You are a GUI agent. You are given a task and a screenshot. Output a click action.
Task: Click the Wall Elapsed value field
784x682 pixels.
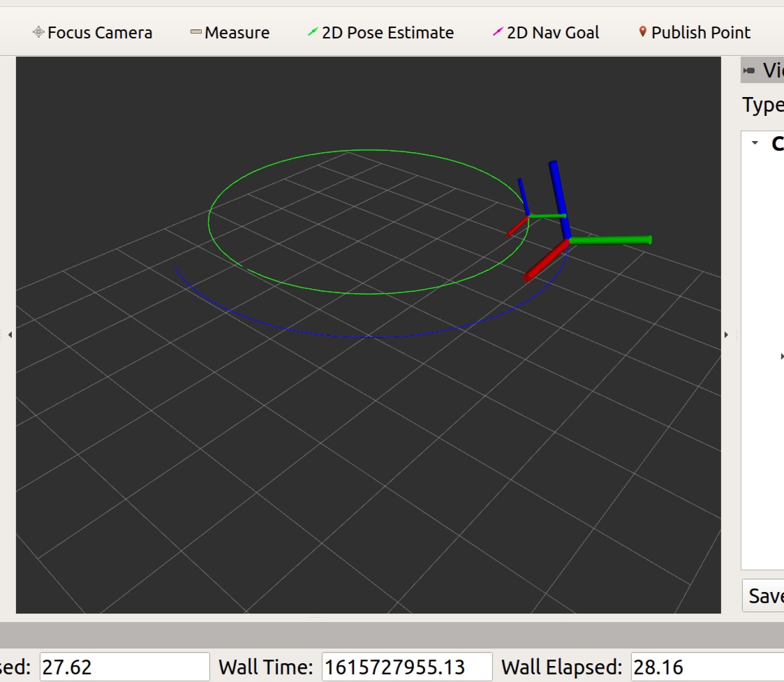pyautogui.click(x=705, y=667)
